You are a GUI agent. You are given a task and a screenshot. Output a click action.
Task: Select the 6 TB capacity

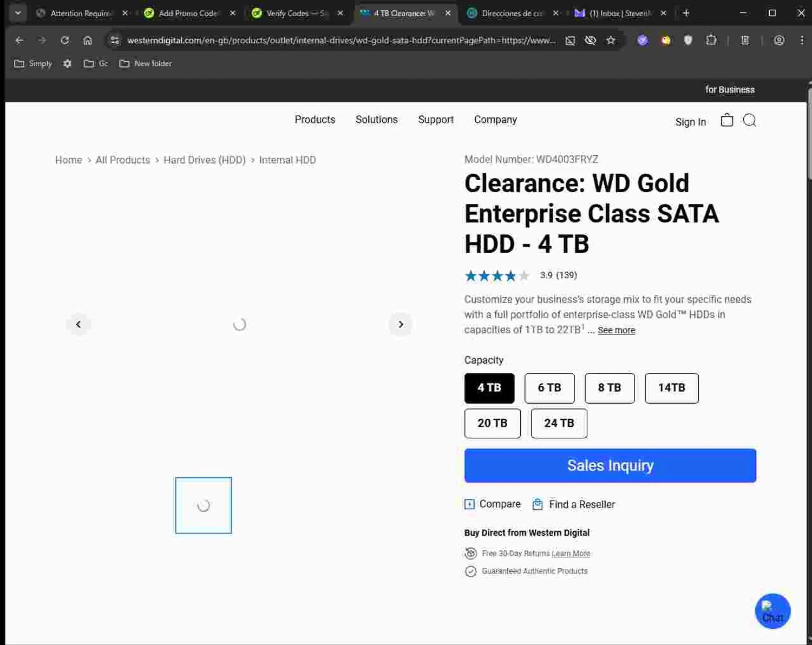549,388
